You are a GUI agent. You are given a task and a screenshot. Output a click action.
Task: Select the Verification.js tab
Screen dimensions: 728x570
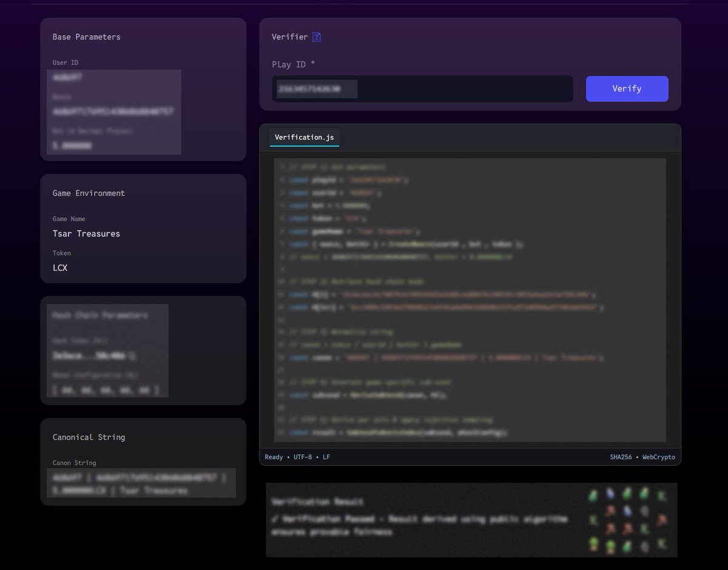click(304, 138)
